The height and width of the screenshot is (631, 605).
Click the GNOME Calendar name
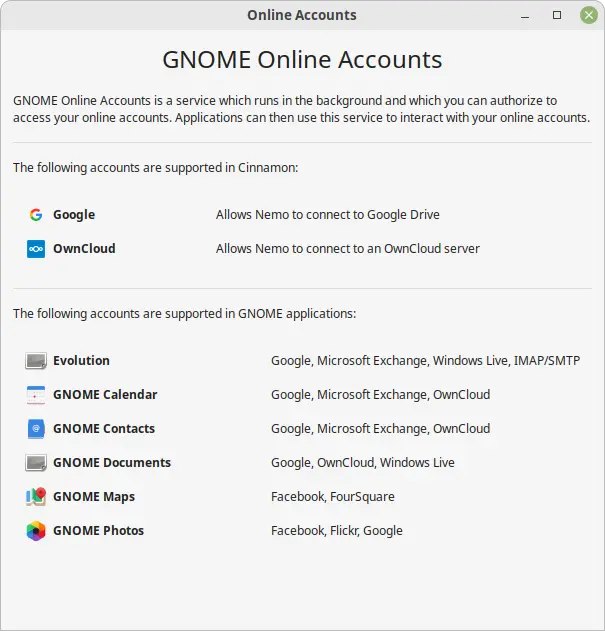click(105, 395)
